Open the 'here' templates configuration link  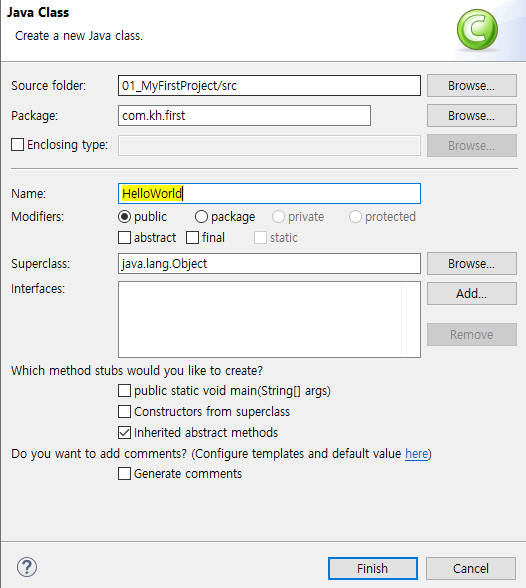[x=417, y=454]
